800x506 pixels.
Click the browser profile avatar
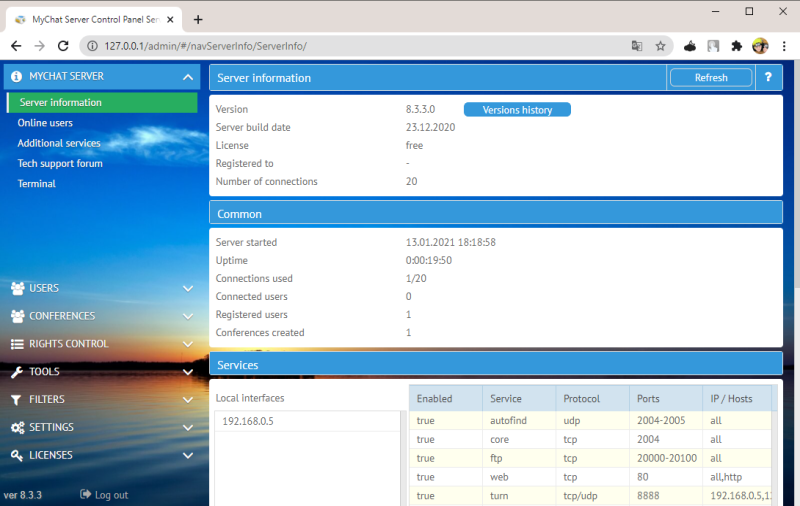pyautogui.click(x=760, y=46)
